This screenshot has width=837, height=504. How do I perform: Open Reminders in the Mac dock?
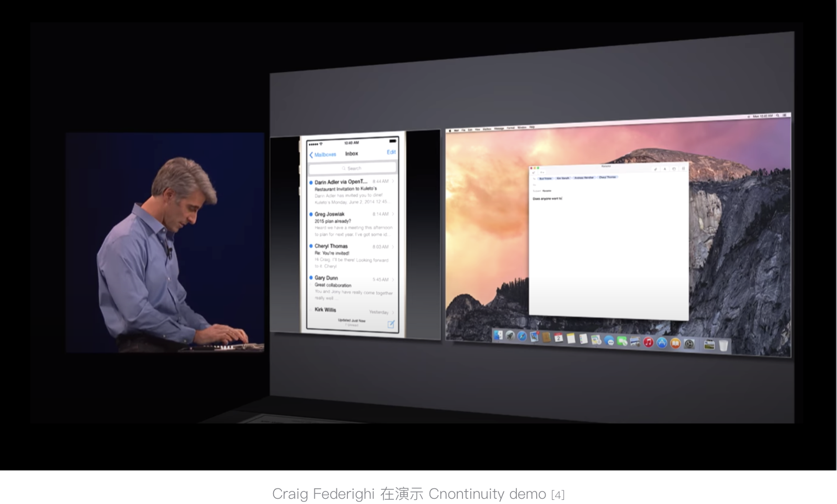[x=583, y=339]
